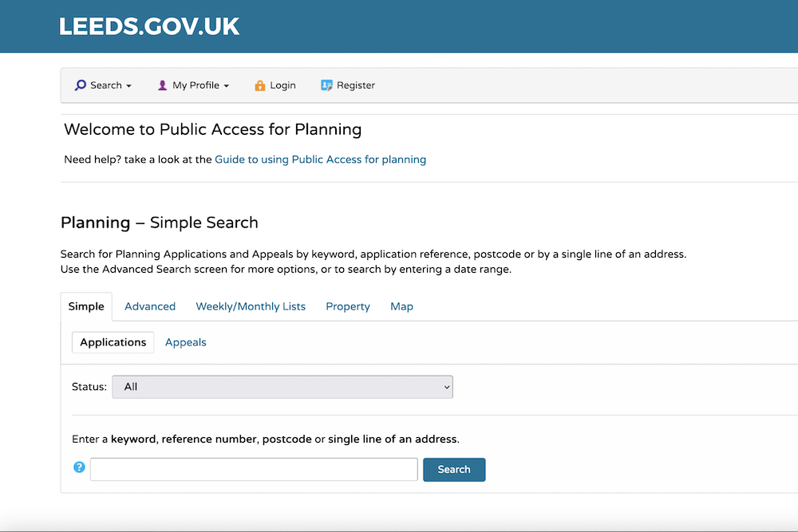The height and width of the screenshot is (532, 798).
Task: Click the orange padlock Login icon
Action: pos(259,85)
